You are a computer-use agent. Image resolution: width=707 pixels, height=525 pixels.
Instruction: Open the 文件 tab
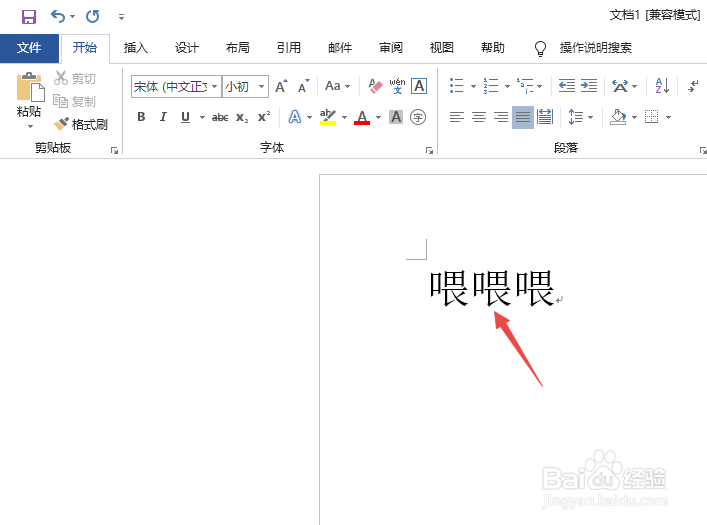29,48
